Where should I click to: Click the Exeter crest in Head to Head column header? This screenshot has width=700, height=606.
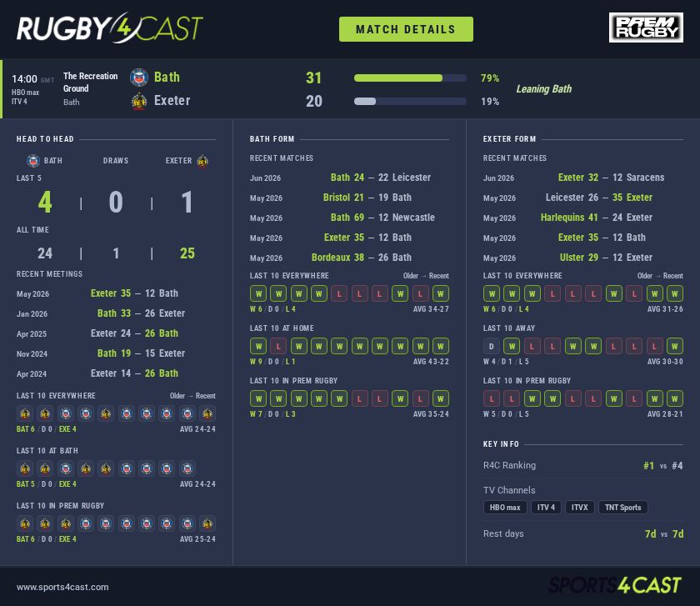point(202,160)
